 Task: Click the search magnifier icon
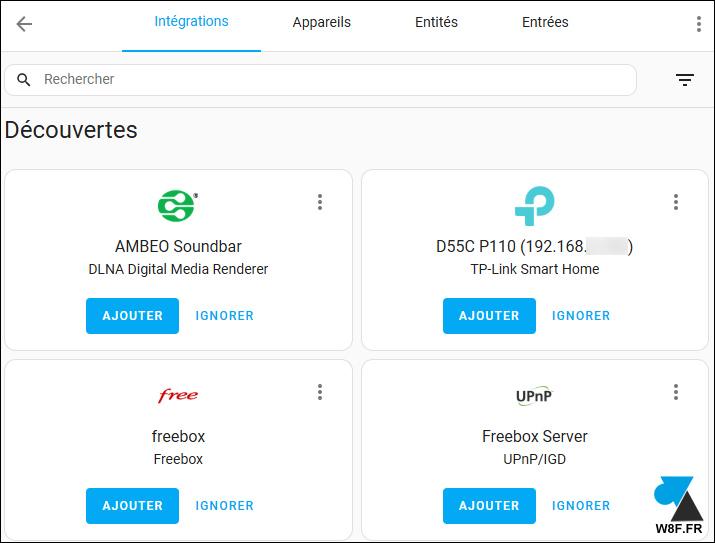(x=23, y=80)
